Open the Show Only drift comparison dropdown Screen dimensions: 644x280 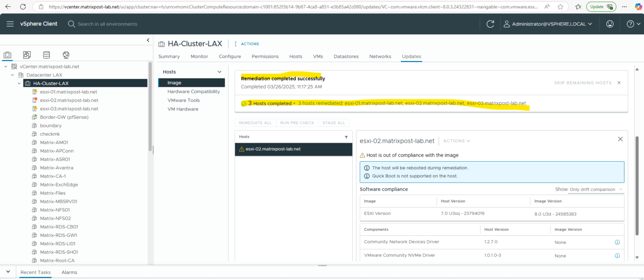(595, 189)
